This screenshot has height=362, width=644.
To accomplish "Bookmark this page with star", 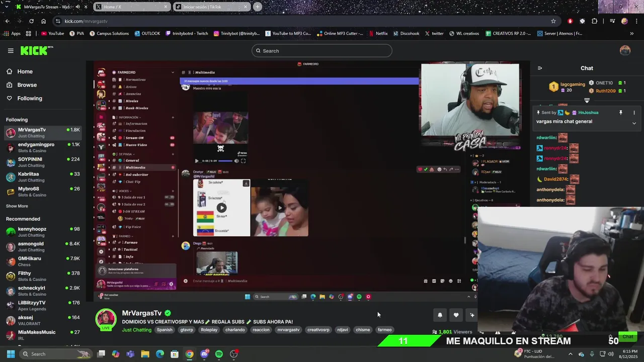I will 553,21.
